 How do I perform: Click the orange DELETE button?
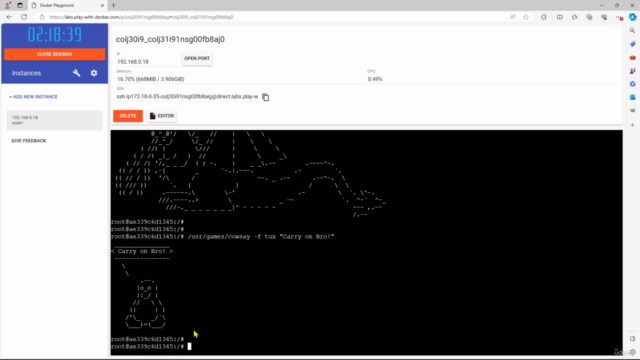coord(128,116)
